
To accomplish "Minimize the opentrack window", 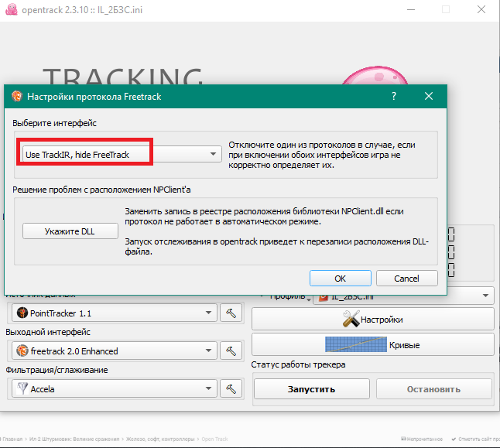I will coord(411,9).
